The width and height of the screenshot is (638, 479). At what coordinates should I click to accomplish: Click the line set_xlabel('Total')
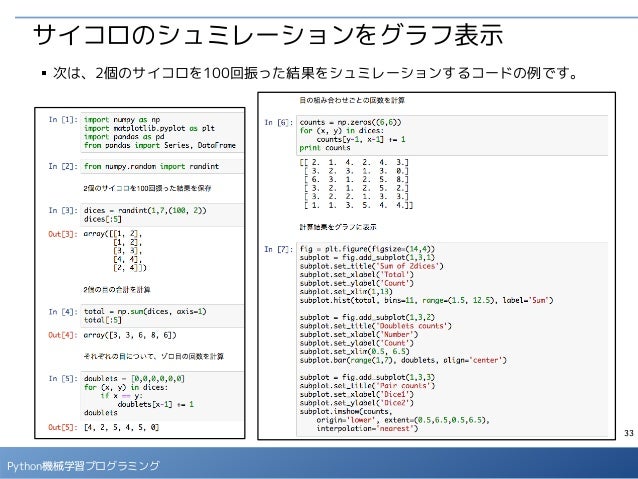[x=357, y=275]
